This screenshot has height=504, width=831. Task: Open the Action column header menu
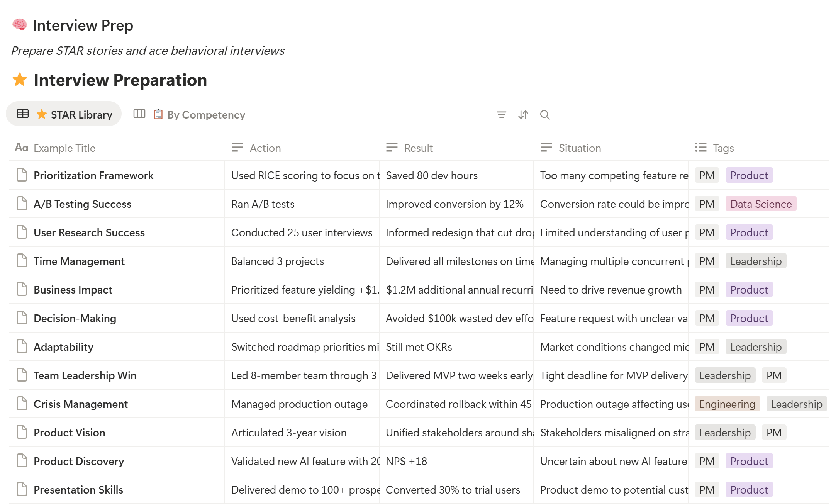coord(265,148)
